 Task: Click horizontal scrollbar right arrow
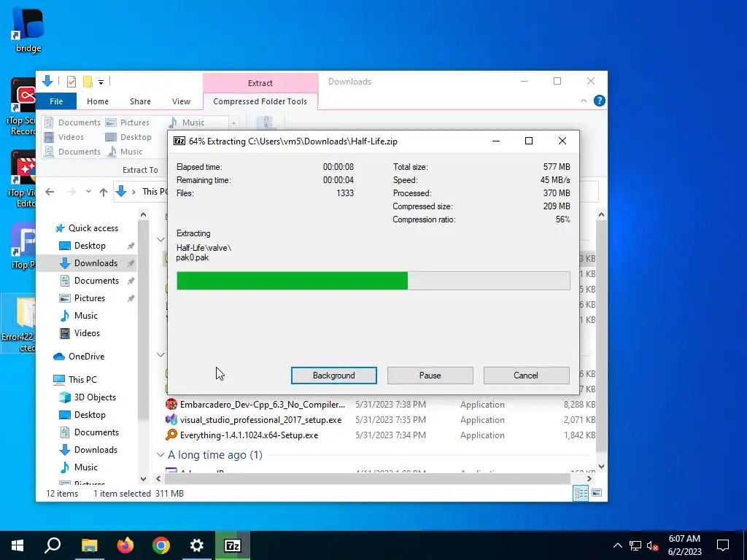[589, 478]
